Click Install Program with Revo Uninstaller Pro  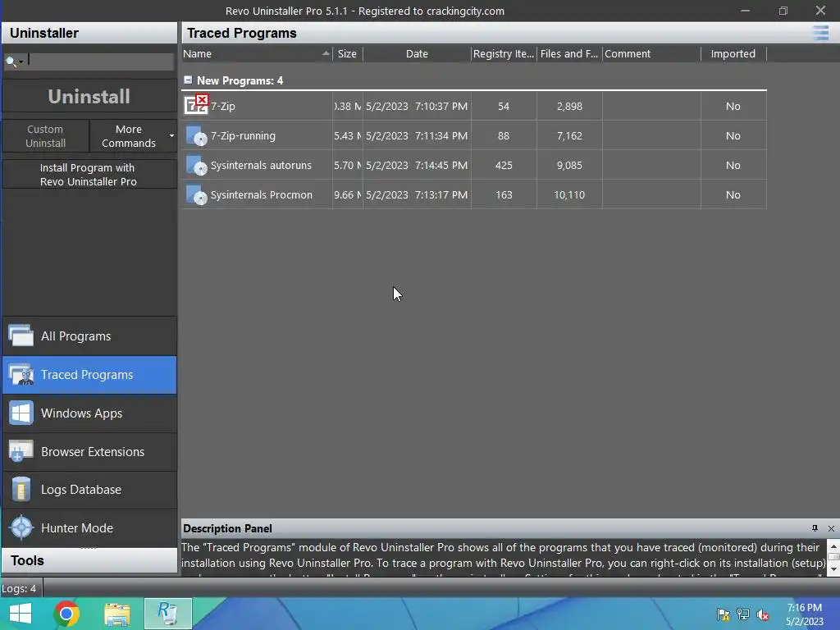89,175
